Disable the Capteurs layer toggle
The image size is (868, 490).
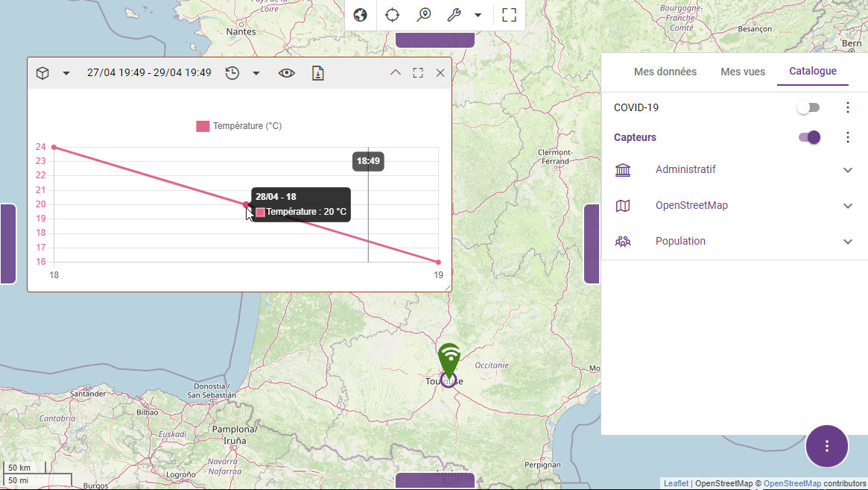pyautogui.click(x=808, y=137)
